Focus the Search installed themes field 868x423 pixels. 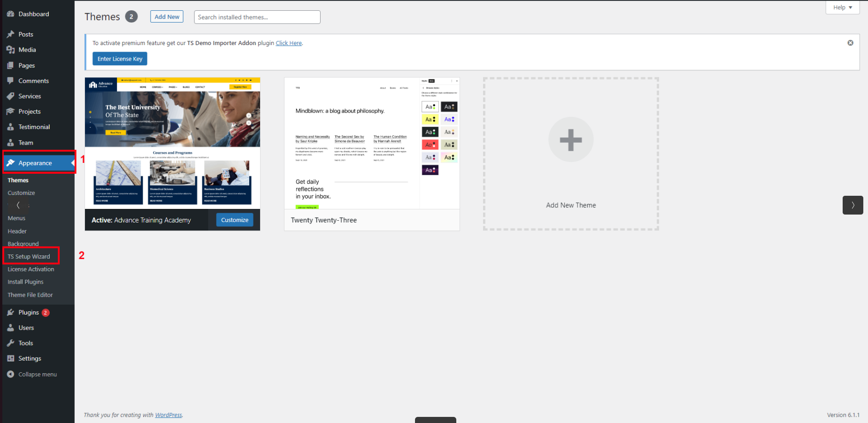[257, 17]
